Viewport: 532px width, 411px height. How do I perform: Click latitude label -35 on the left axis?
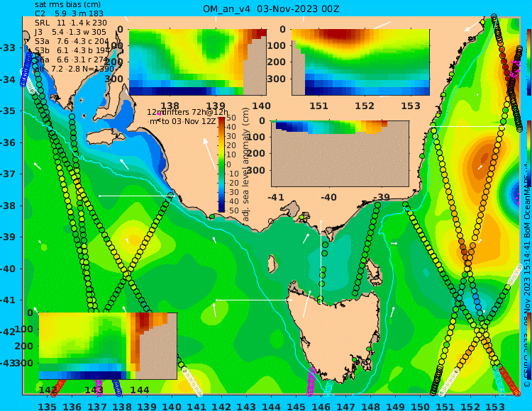click(x=8, y=111)
